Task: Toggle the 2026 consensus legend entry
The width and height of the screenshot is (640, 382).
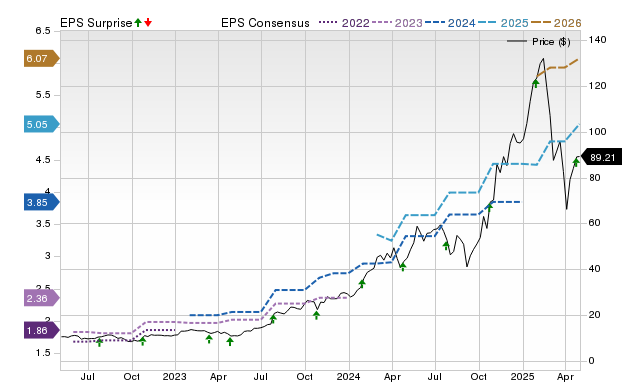Action: pyautogui.click(x=556, y=23)
